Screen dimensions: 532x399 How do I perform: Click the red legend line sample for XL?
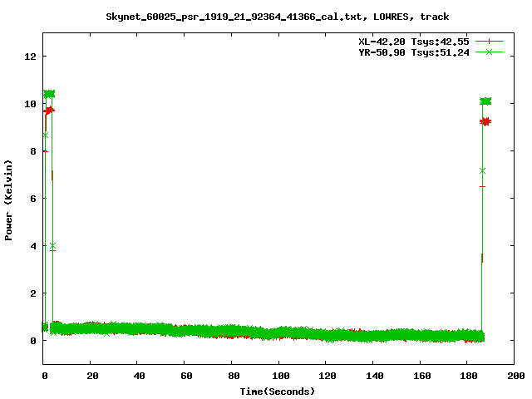tap(489, 42)
